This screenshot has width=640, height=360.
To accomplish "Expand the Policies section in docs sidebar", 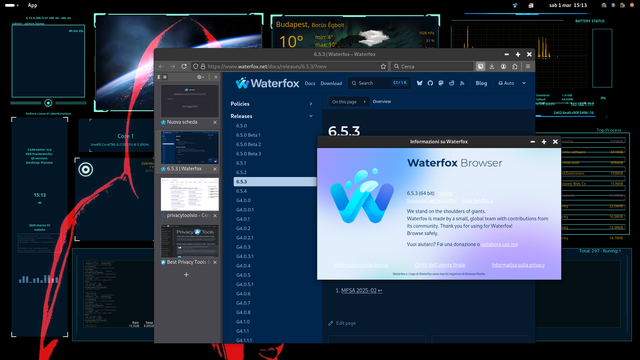I will (x=271, y=104).
